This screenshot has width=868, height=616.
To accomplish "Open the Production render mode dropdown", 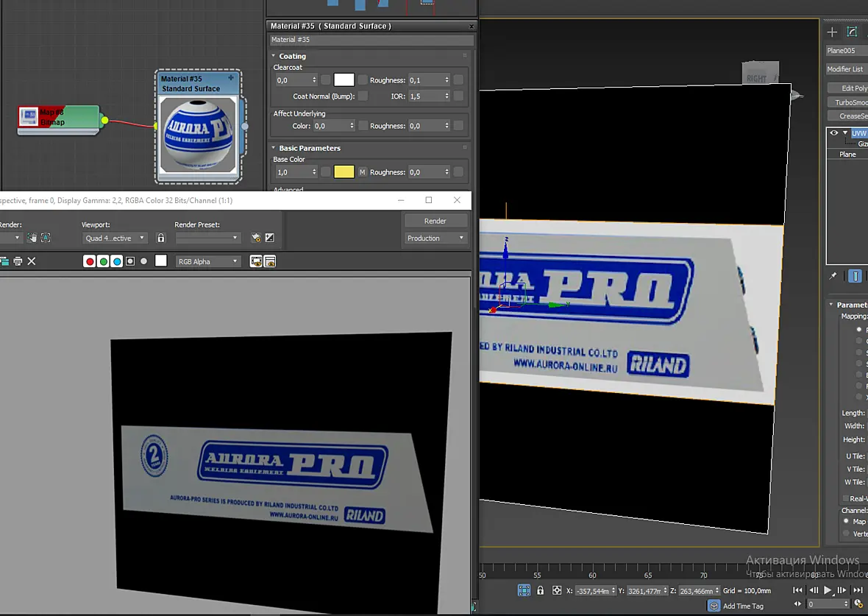I will coord(435,238).
